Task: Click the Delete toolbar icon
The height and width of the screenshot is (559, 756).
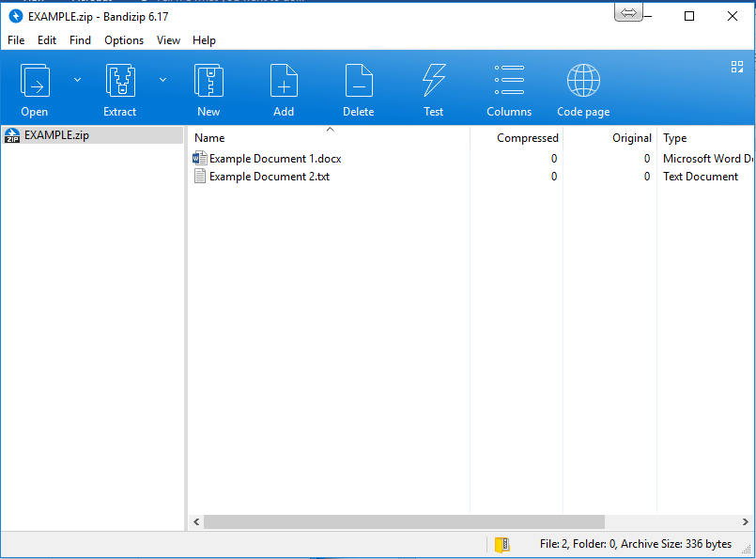Action: click(359, 81)
